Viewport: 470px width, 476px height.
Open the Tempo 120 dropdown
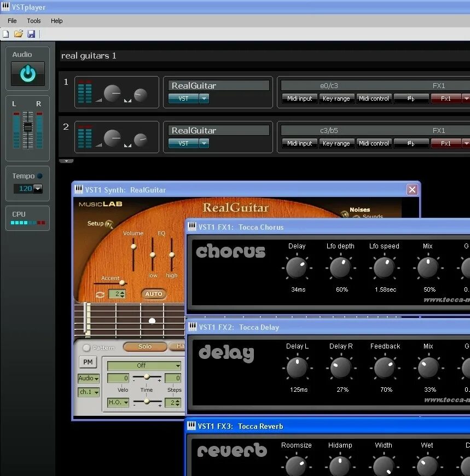pos(38,189)
